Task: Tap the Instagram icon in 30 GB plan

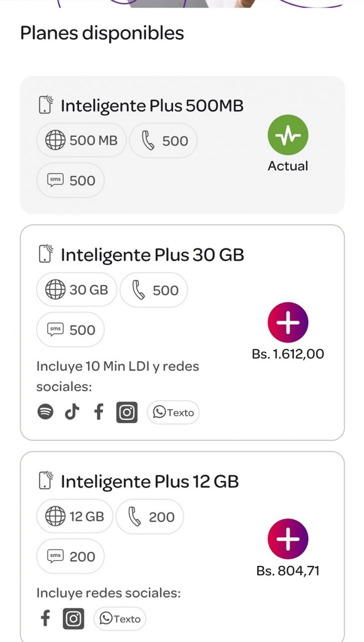Action: click(127, 412)
